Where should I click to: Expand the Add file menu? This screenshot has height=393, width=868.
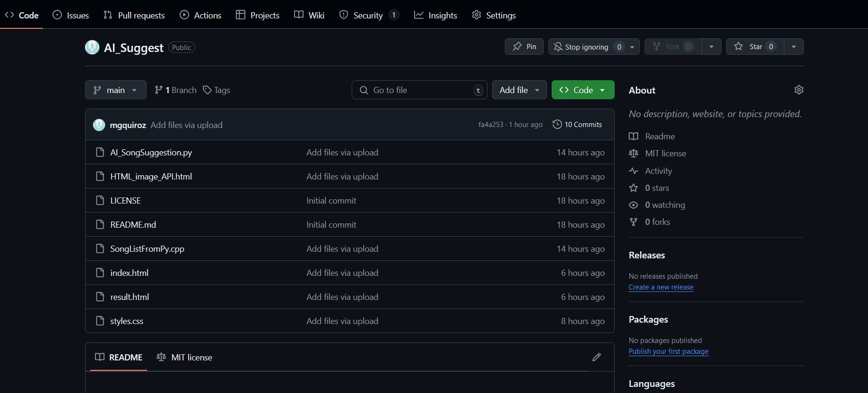(x=520, y=90)
